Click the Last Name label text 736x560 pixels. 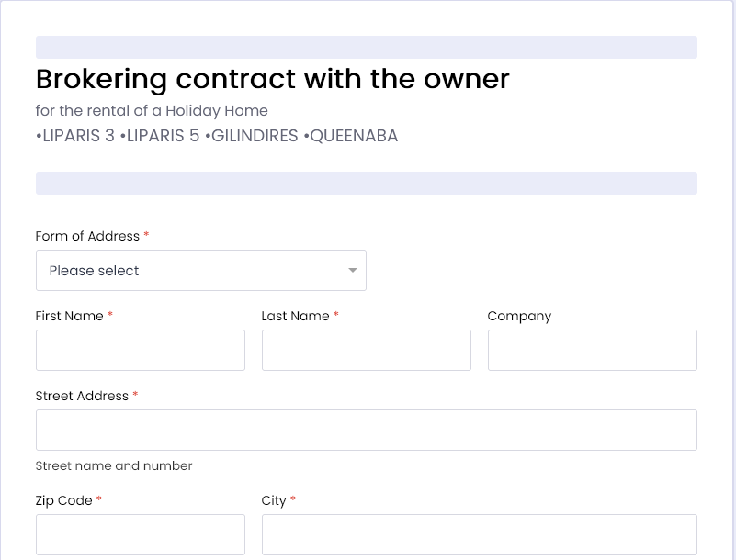click(x=295, y=316)
